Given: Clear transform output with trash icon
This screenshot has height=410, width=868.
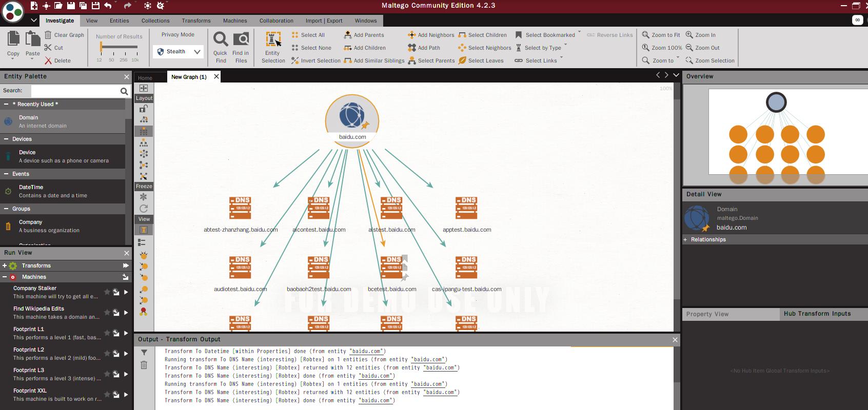Looking at the screenshot, I should pos(144,365).
